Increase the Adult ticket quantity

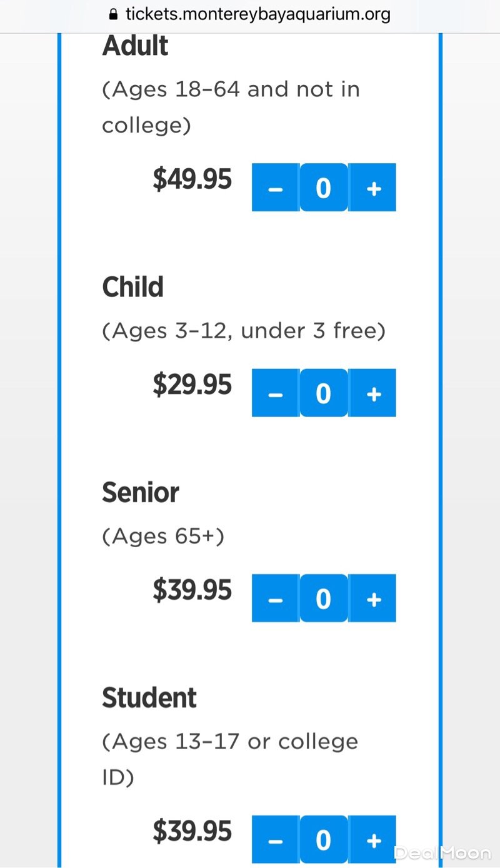pos(373,188)
